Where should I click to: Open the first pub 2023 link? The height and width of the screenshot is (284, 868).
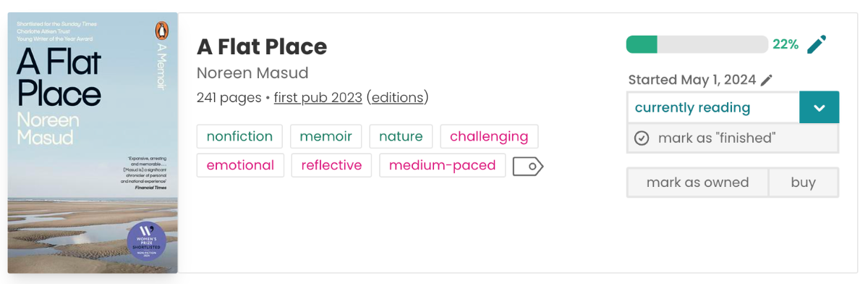point(318,98)
